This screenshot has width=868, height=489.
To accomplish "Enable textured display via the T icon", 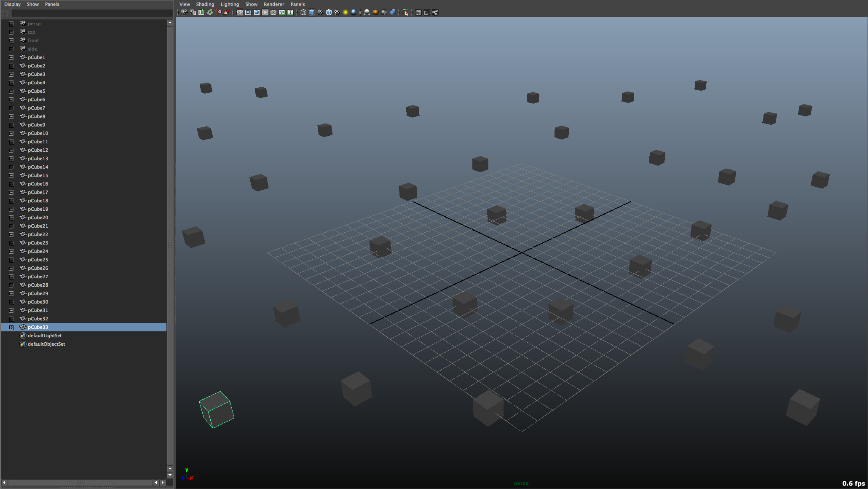I will click(x=290, y=12).
